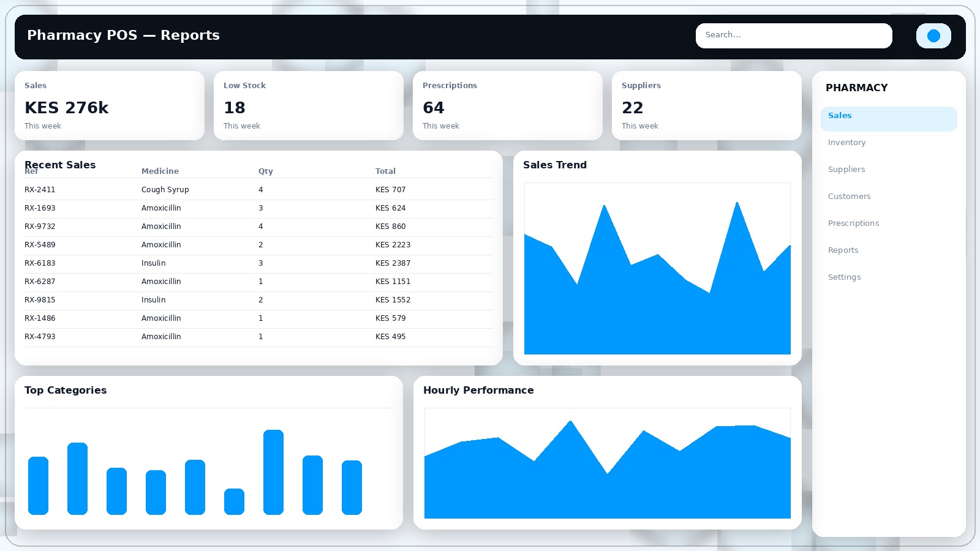Go to Suppliers in the sidebar

[x=846, y=170]
